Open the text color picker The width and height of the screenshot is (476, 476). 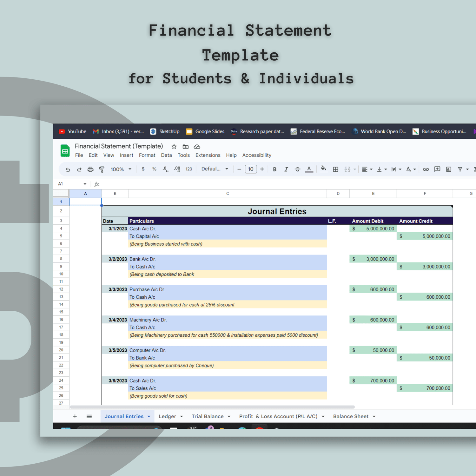tap(309, 169)
